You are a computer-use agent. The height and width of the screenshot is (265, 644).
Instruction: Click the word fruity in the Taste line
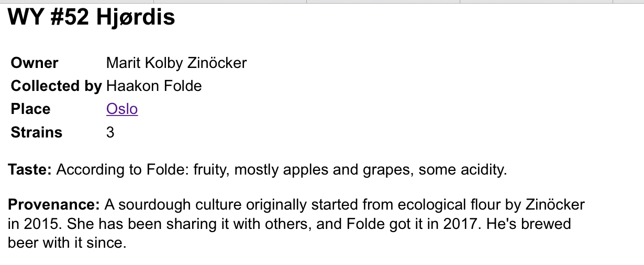[211, 170]
